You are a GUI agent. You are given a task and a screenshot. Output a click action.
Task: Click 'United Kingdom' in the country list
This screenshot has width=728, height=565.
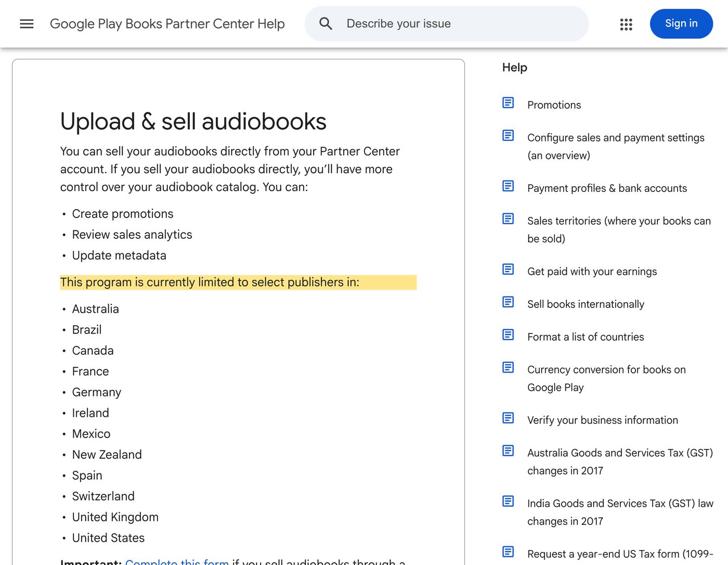115,517
